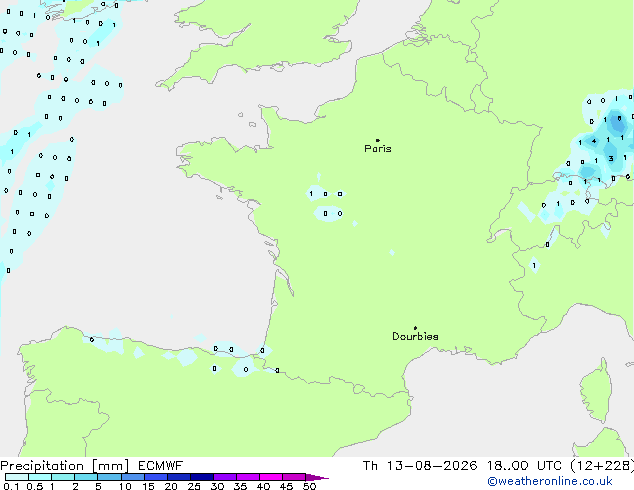Pick the legend swatch between 0.5 and 1
This screenshot has width=634, height=490.
(40, 477)
